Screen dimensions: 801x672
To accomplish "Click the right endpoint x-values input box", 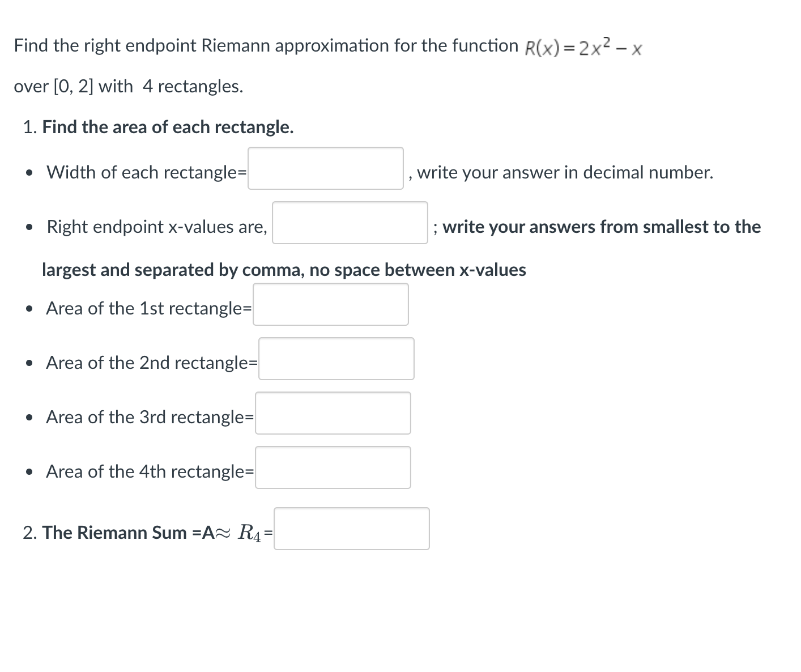I will coord(350,223).
